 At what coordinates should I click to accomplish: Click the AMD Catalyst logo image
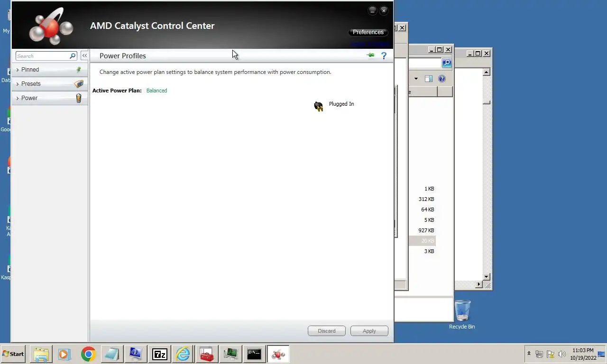click(51, 26)
